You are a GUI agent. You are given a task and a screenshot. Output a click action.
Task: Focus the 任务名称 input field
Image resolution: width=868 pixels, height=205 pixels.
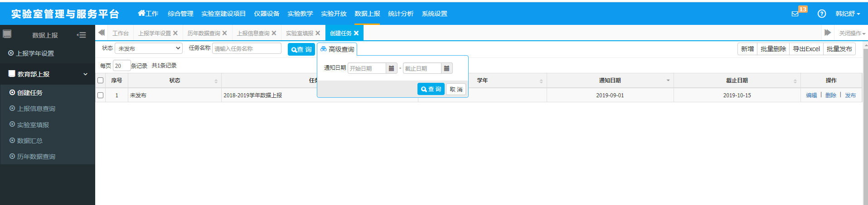point(247,48)
